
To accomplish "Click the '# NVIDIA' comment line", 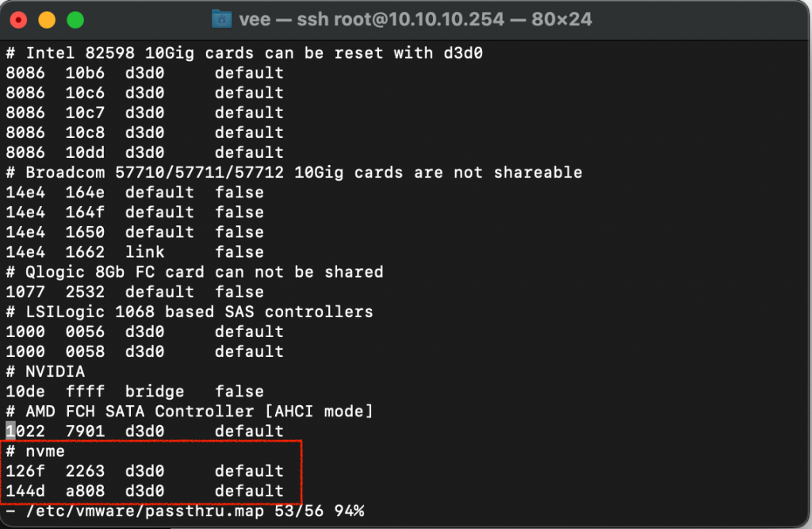I will coord(45,371).
